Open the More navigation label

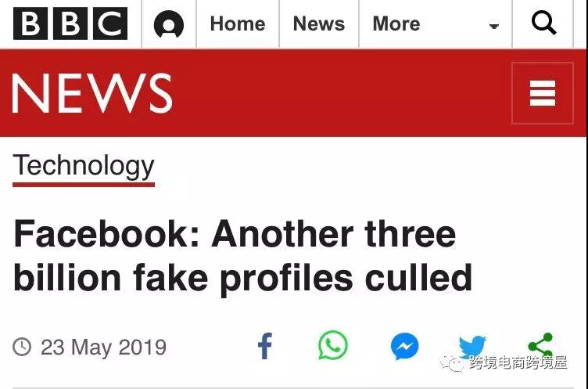[396, 24]
